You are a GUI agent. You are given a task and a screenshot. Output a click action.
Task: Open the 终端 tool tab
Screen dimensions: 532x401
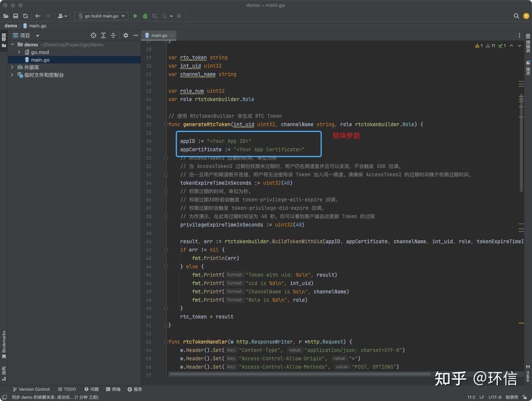pyautogui.click(x=113, y=389)
